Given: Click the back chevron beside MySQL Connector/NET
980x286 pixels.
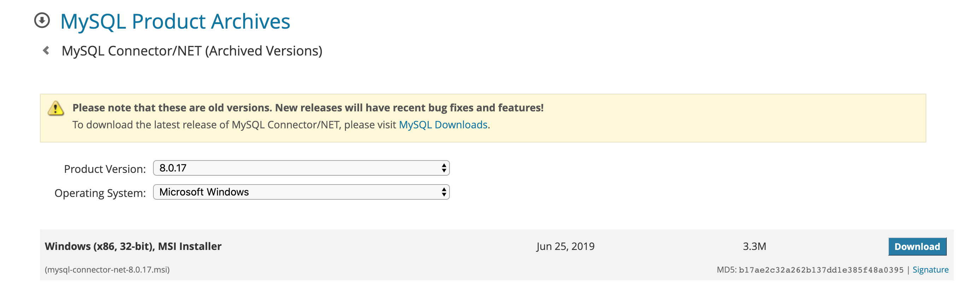Looking at the screenshot, I should [x=46, y=51].
